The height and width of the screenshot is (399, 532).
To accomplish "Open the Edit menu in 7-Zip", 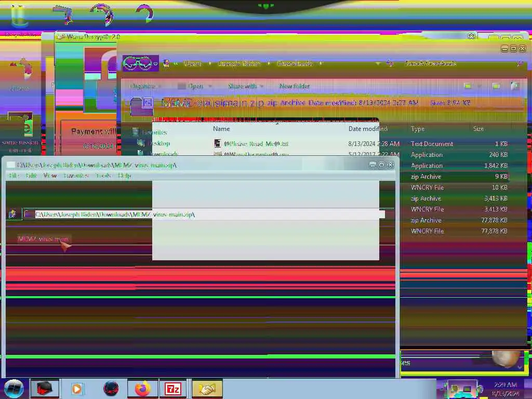I will pyautogui.click(x=31, y=176).
